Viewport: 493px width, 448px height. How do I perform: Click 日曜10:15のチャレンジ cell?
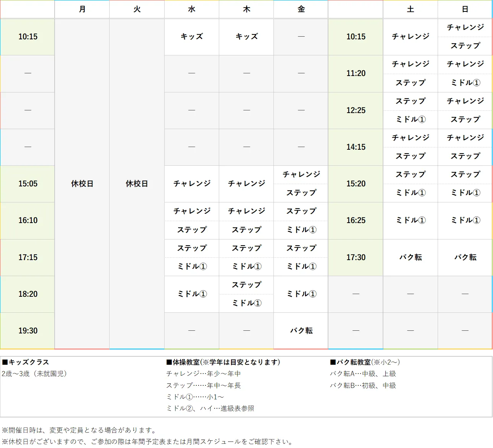pos(465,27)
